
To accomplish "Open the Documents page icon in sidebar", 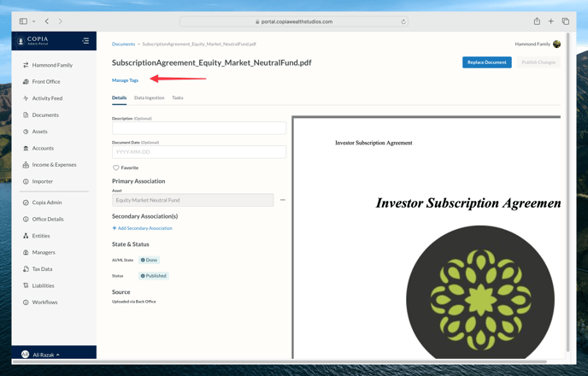I will 26,115.
